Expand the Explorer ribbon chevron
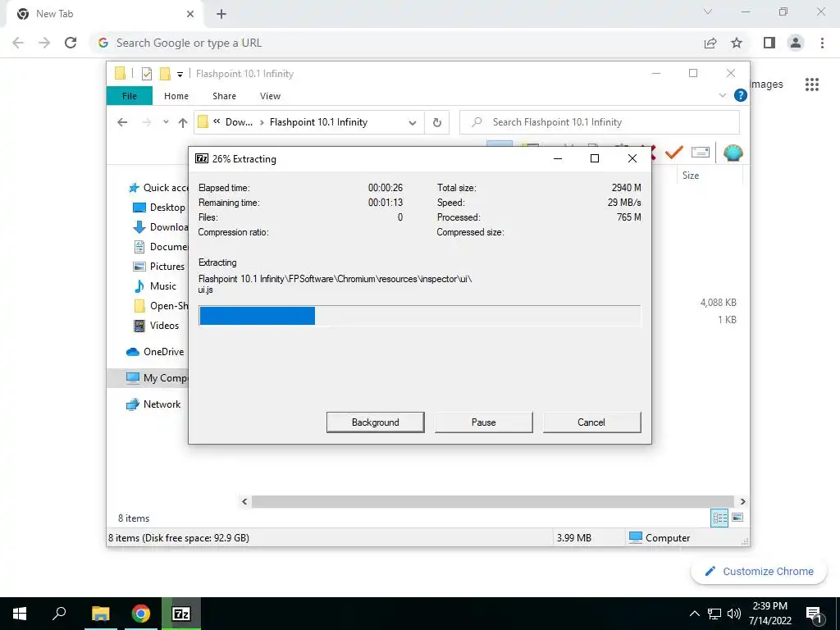Screen dimensions: 840x630 click(x=722, y=95)
